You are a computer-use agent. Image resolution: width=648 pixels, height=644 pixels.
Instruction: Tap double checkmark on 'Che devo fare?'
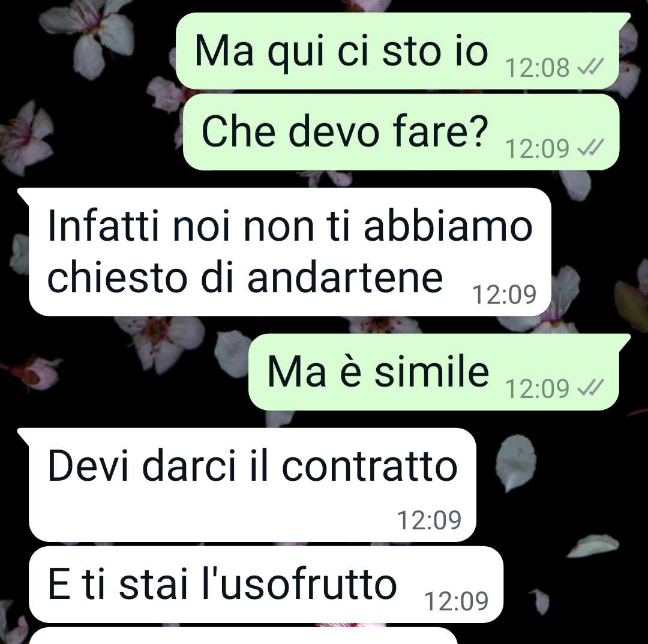click(590, 147)
